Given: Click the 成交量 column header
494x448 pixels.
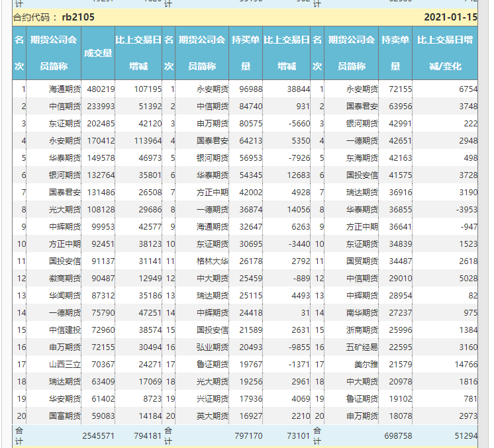Looking at the screenshot, I should [98, 53].
